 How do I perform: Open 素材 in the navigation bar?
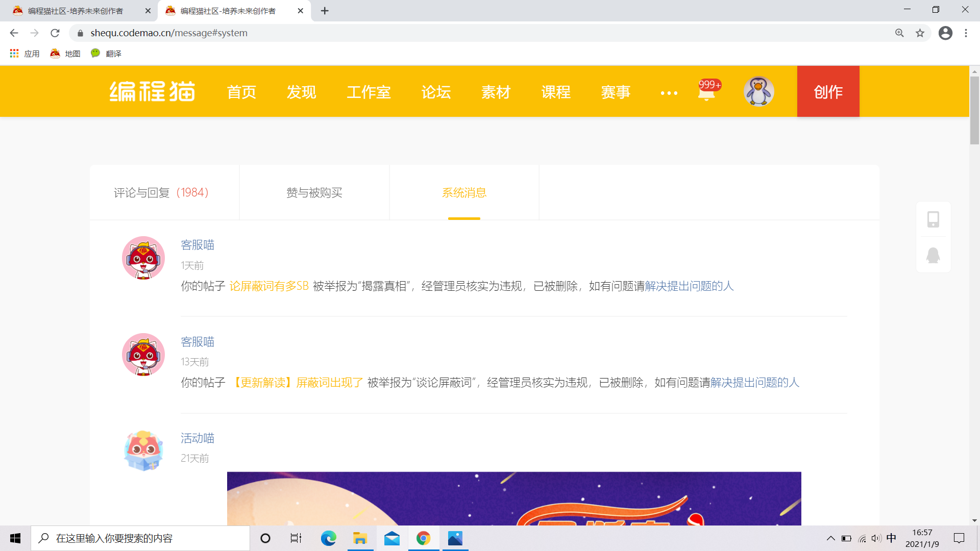(x=496, y=92)
